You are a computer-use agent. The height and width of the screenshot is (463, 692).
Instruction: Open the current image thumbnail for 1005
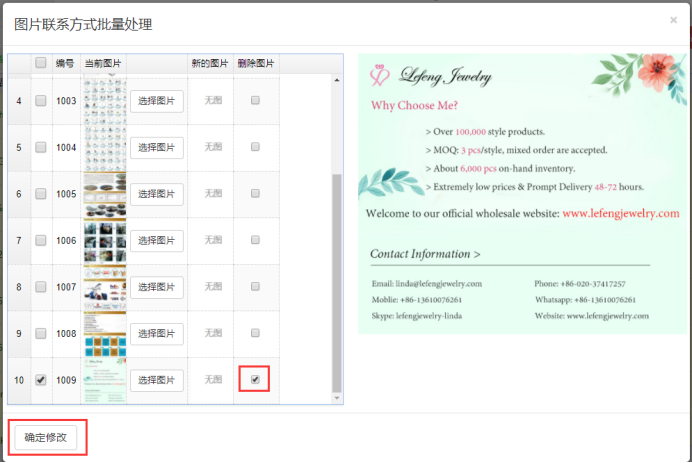[x=105, y=195]
